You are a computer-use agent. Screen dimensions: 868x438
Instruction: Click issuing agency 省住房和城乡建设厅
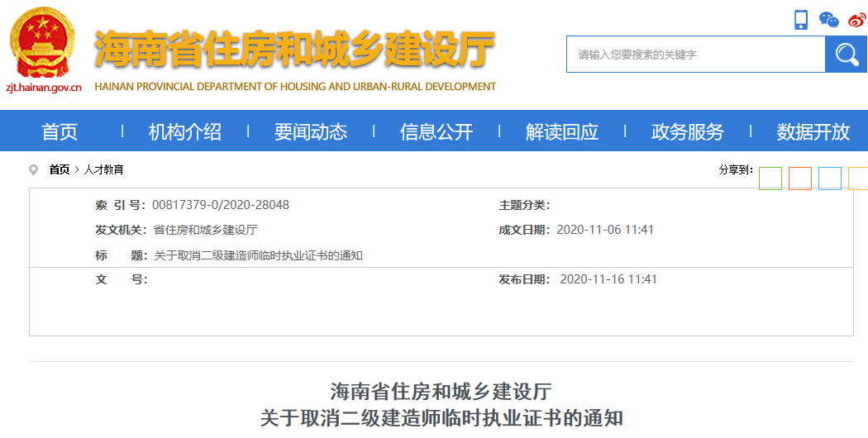click(205, 230)
